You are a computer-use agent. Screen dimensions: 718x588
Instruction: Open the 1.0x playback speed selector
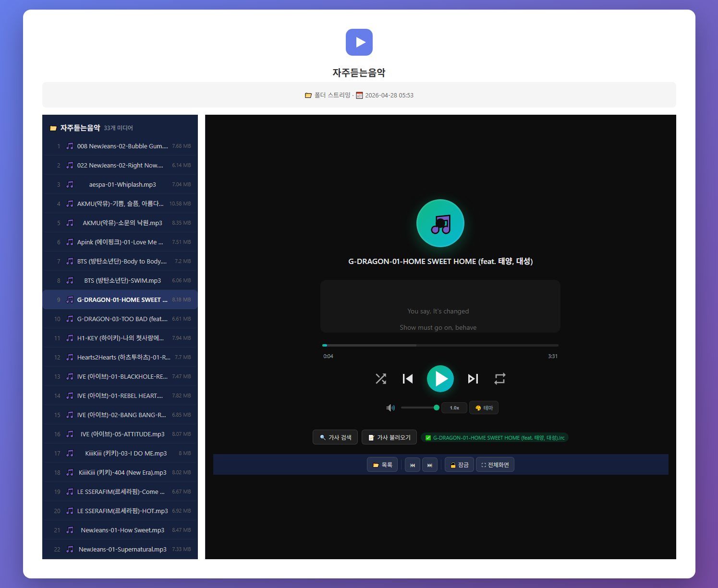tap(454, 408)
